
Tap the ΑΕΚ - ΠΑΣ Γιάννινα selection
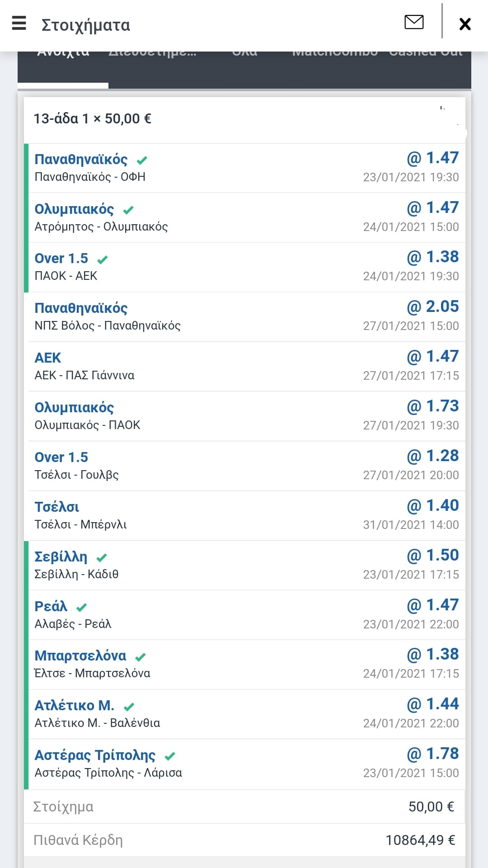tap(84, 375)
